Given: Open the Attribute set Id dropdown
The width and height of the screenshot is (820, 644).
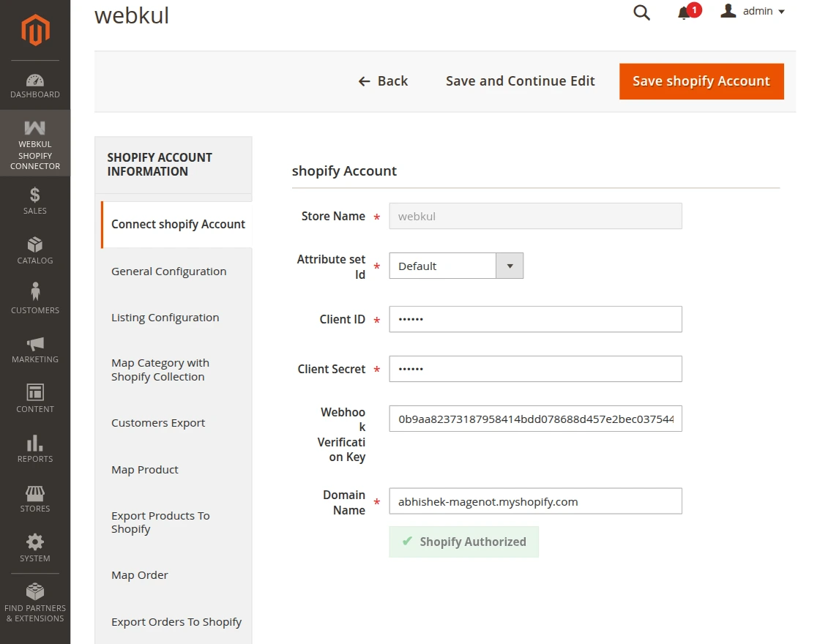Looking at the screenshot, I should click(455, 266).
